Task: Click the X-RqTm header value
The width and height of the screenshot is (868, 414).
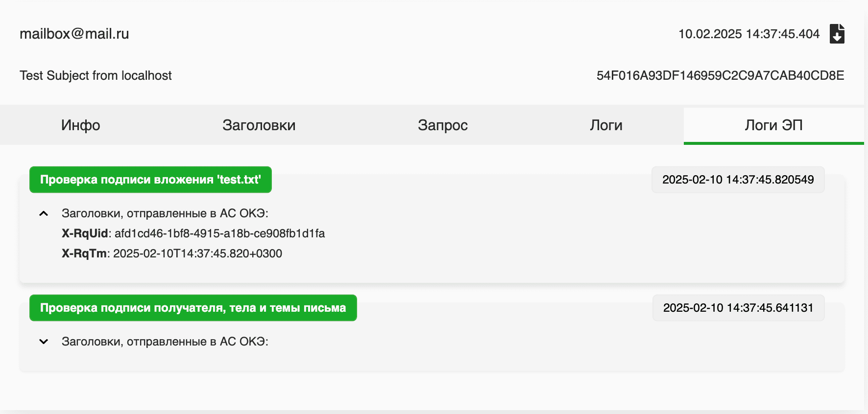Action: coord(197,253)
